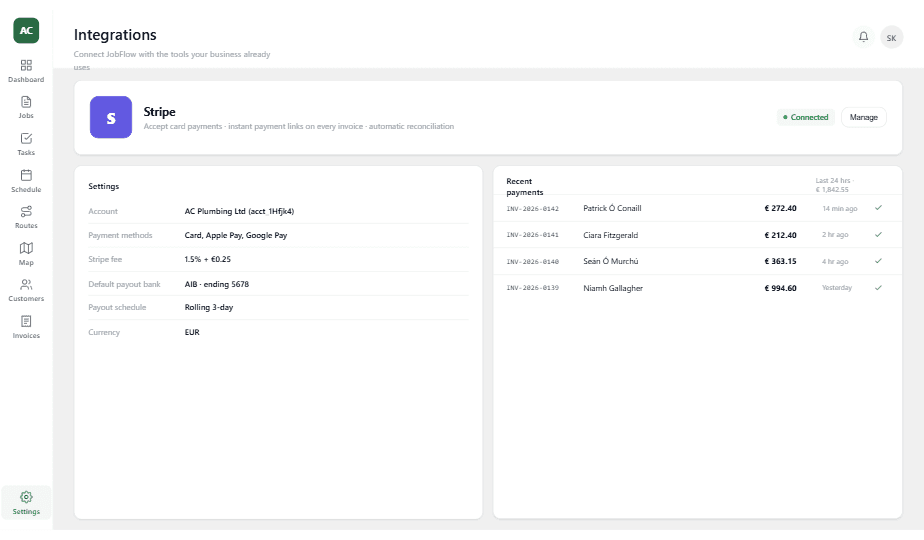Click the 'Rolling 3-day' payout schedule
The image size is (924, 540).
tap(209, 307)
